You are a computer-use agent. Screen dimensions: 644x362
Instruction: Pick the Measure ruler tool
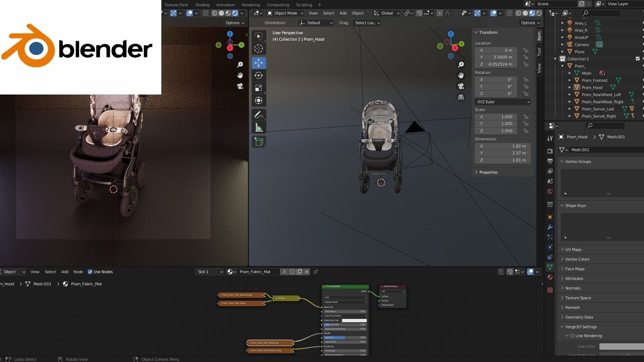[258, 128]
